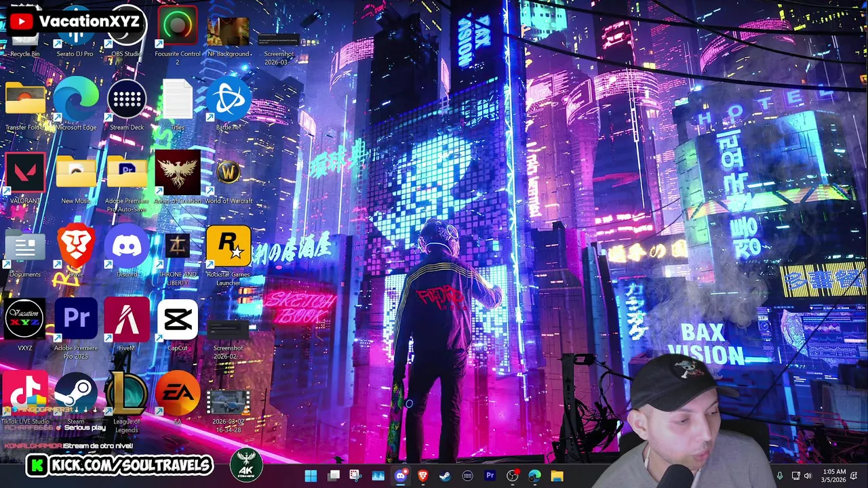Open File Explorer from the taskbar
The width and height of the screenshot is (868, 488).
coord(557,476)
